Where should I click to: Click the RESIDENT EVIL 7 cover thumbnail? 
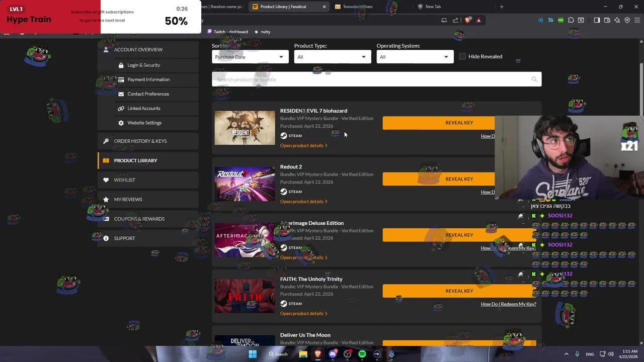245,128
